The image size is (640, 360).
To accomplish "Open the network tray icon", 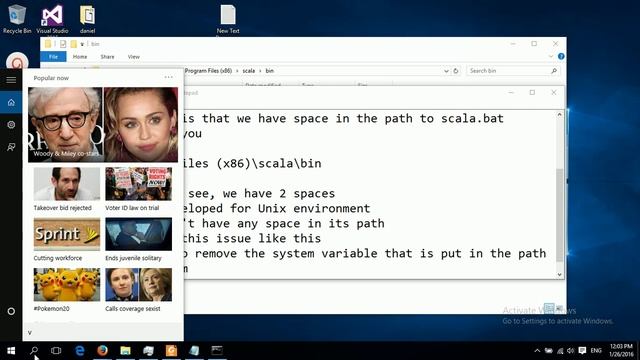I will (560, 351).
